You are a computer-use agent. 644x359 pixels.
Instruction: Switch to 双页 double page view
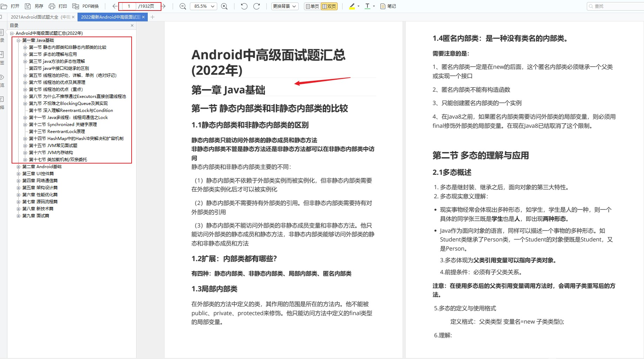329,6
